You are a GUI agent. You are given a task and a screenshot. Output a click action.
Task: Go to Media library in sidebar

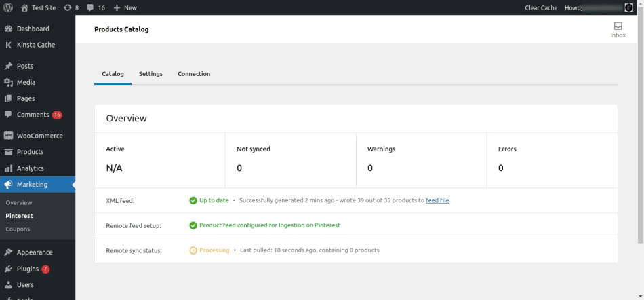click(26, 82)
